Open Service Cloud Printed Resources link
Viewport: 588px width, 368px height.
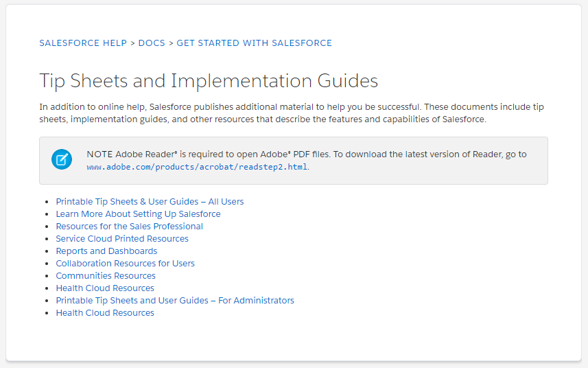pyautogui.click(x=122, y=238)
